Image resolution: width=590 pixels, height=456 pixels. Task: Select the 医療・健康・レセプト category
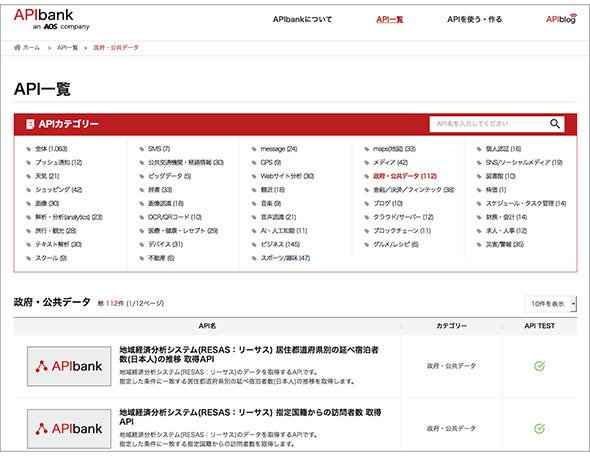pyautogui.click(x=183, y=231)
